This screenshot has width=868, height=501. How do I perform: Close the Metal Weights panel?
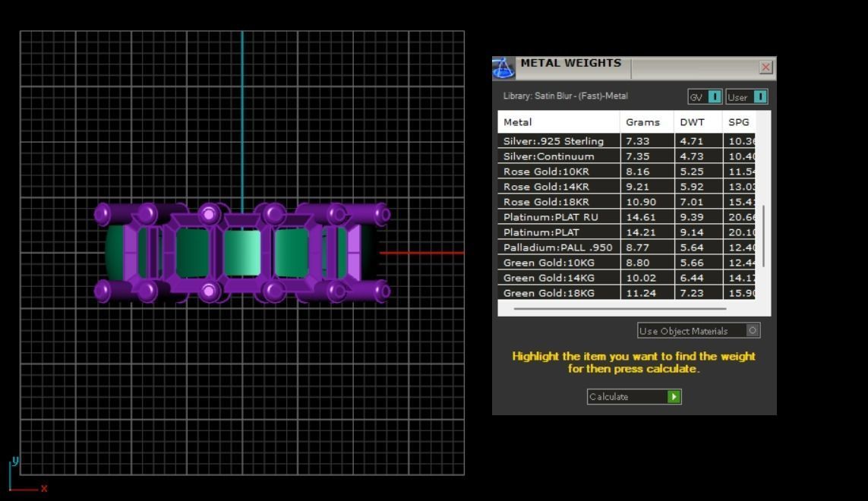coord(765,67)
